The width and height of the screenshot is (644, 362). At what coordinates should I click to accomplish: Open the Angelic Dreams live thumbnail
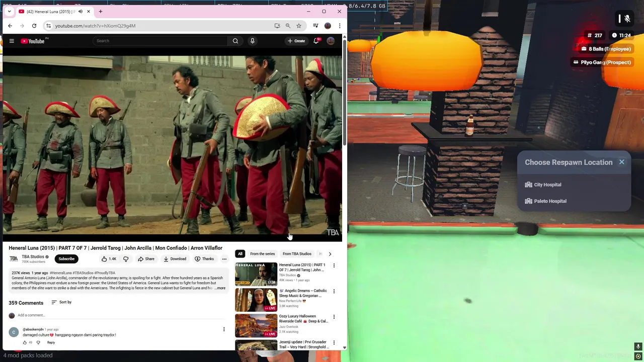point(256,300)
